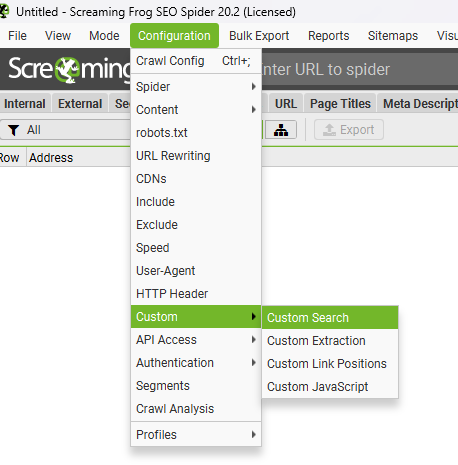The width and height of the screenshot is (458, 465).
Task: Open robots.txt configuration
Action: point(196,133)
